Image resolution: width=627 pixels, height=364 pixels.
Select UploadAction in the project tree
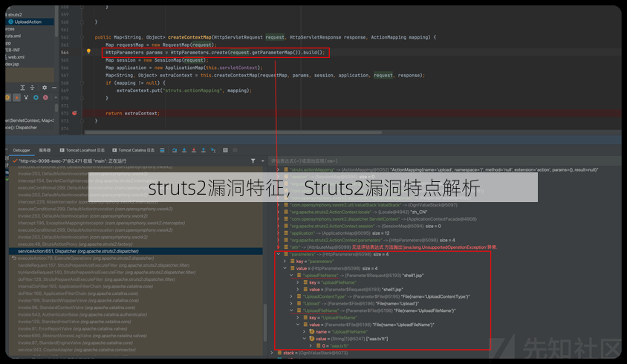(27, 22)
